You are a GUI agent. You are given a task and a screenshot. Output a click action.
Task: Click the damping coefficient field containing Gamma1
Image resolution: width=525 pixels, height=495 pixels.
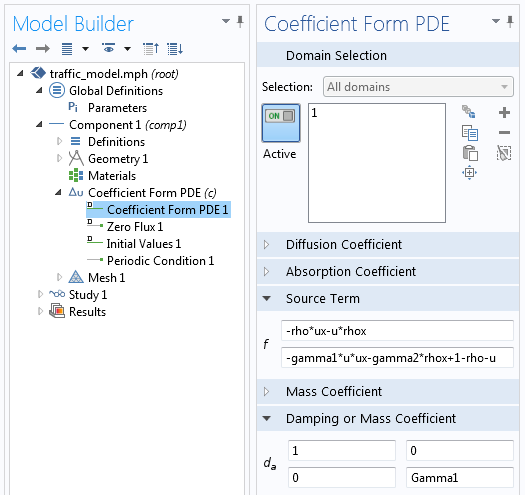click(460, 478)
